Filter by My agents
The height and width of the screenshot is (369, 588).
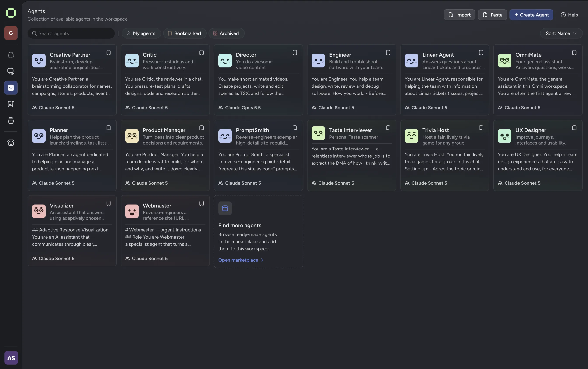[x=141, y=33]
